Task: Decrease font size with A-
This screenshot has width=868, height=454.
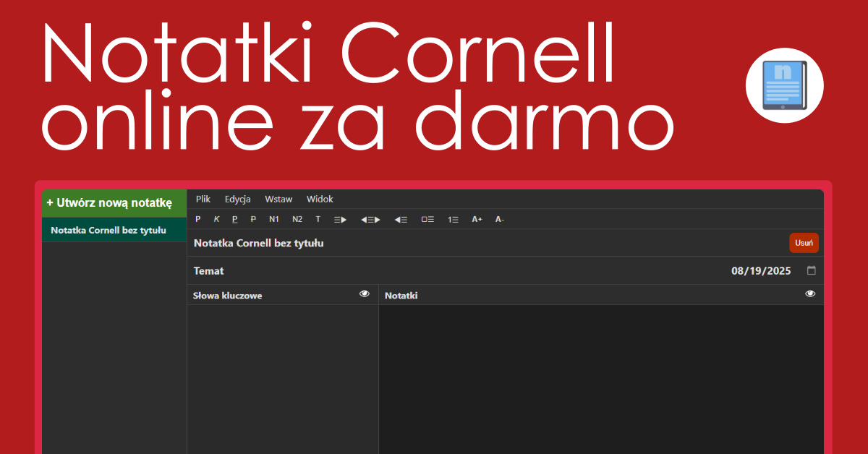Action: click(x=500, y=219)
